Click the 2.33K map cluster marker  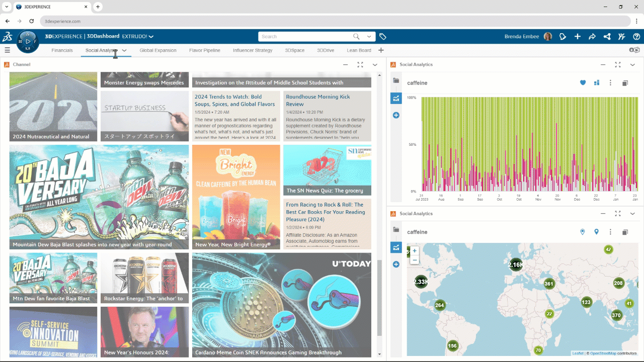pyautogui.click(x=421, y=282)
